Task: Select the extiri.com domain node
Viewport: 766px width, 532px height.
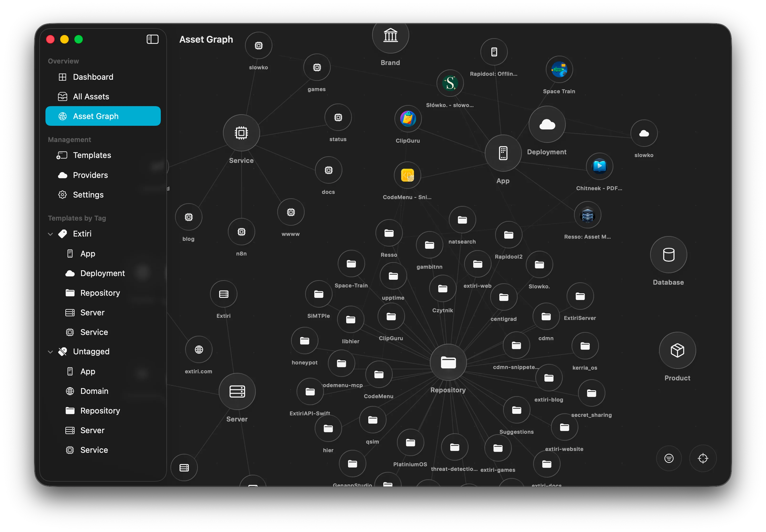Action: [x=199, y=349]
